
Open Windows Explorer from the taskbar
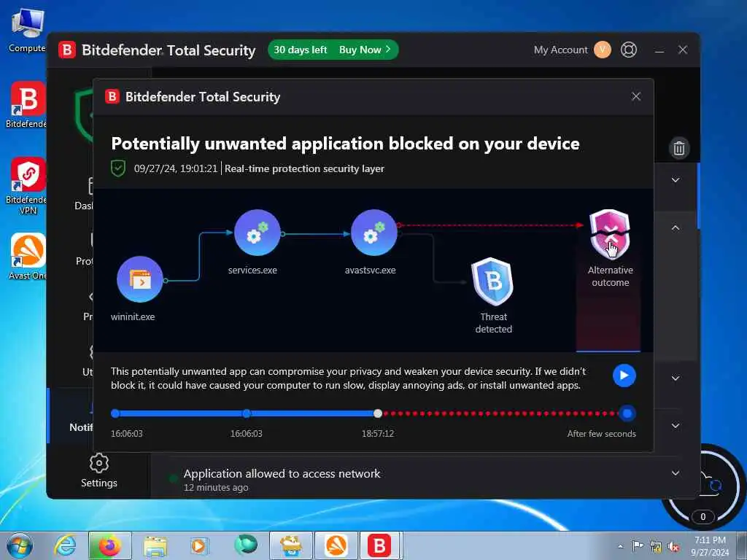(155, 545)
